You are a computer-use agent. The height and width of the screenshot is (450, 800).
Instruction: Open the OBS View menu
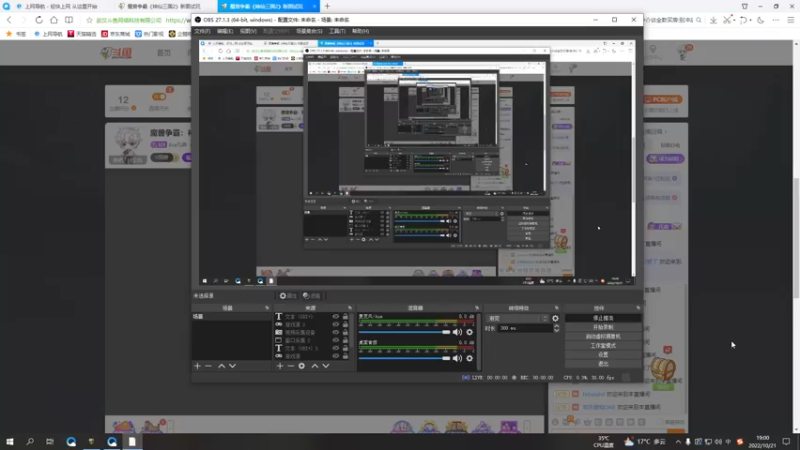pyautogui.click(x=248, y=31)
